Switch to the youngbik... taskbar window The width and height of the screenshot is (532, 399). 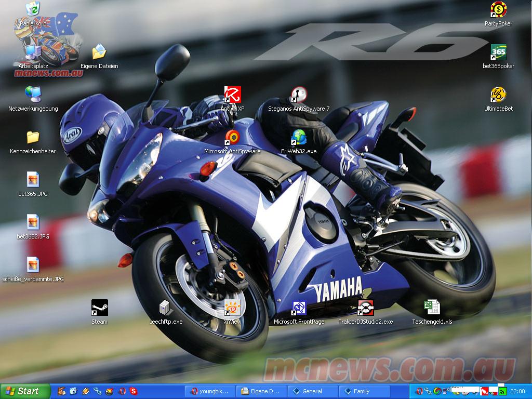(210, 391)
